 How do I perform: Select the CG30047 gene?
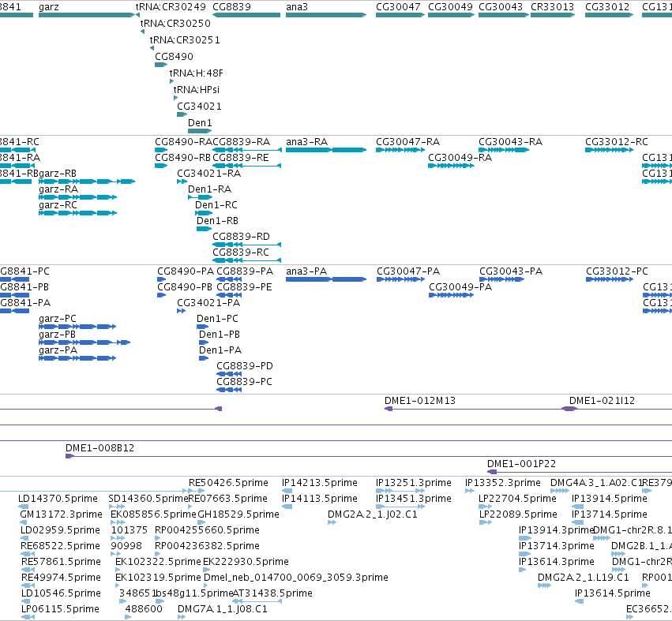coord(400,15)
